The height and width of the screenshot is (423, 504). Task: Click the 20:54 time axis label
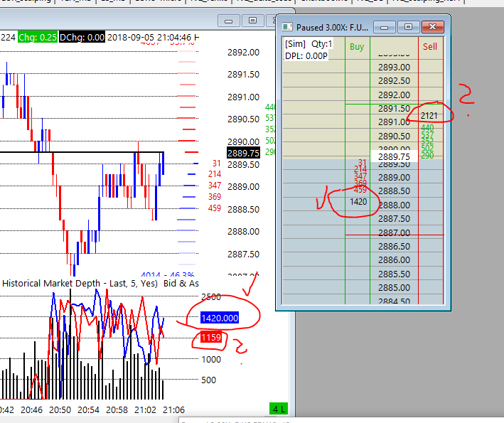(88, 410)
